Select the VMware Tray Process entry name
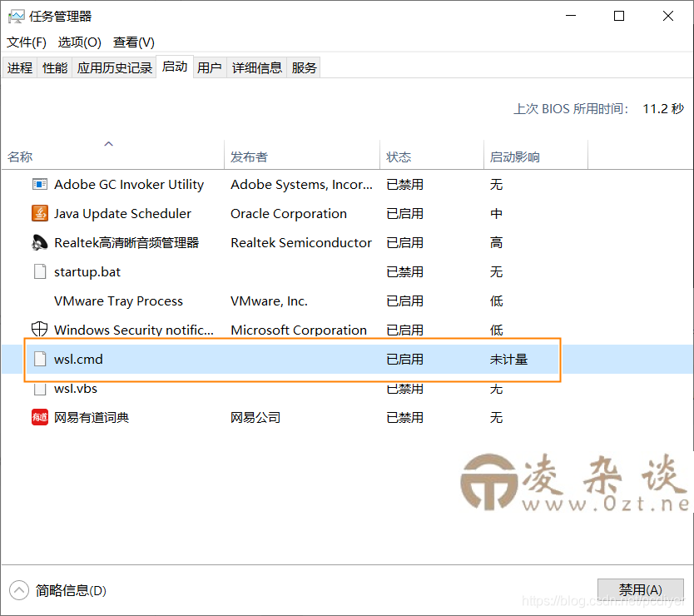This screenshot has height=616, width=694. coord(119,301)
